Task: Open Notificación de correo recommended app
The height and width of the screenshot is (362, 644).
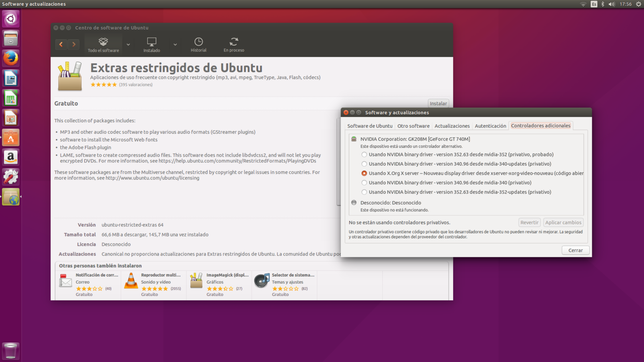Action: tap(88, 285)
